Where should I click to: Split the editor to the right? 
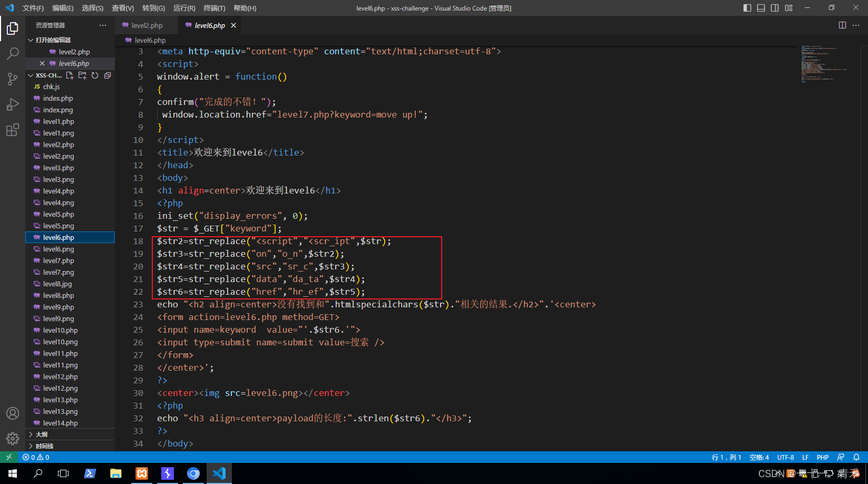(842, 25)
